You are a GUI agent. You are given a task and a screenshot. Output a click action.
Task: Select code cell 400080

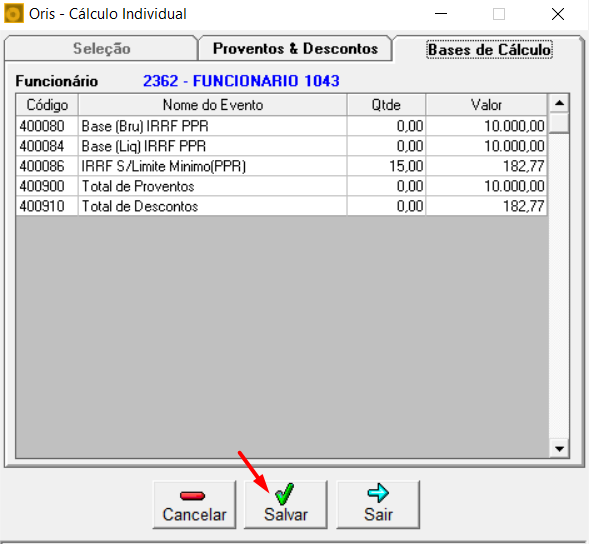[47, 126]
